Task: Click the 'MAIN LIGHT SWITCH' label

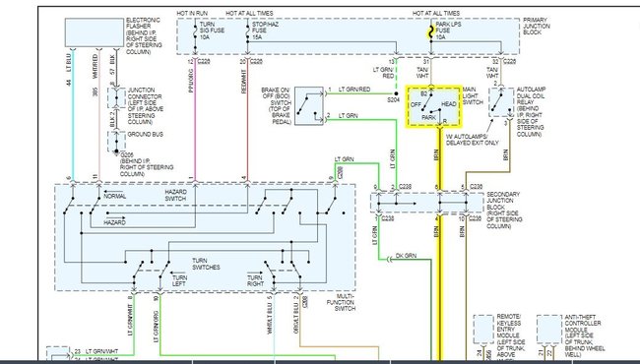Action: pos(473,95)
